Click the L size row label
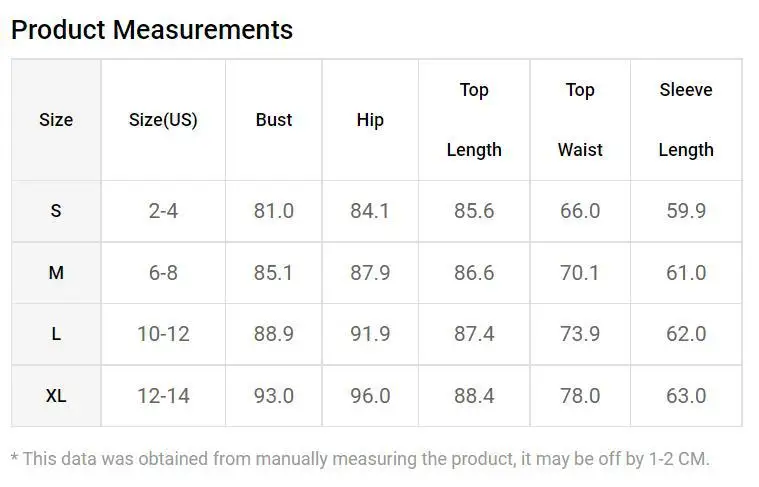Screen dimensions: 759x487 (56, 334)
